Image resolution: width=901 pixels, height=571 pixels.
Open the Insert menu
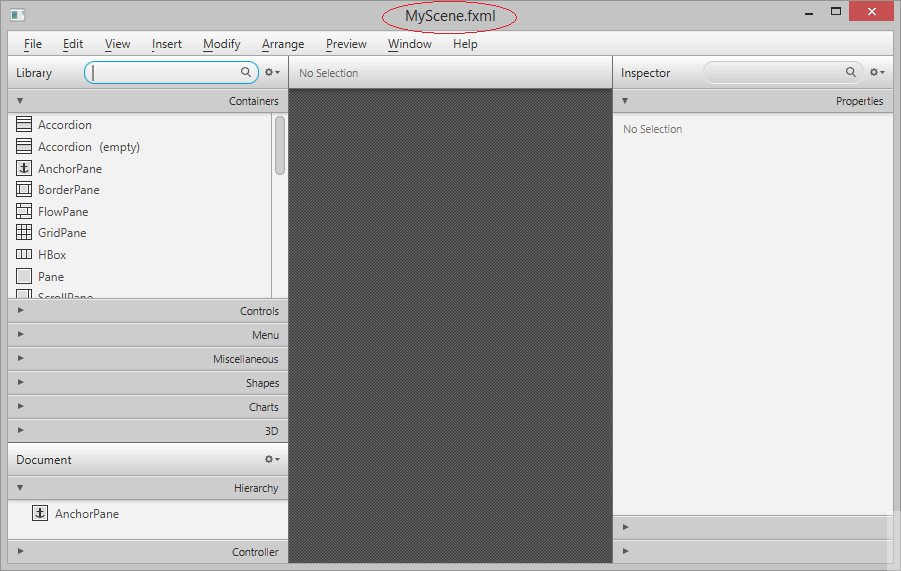click(167, 44)
